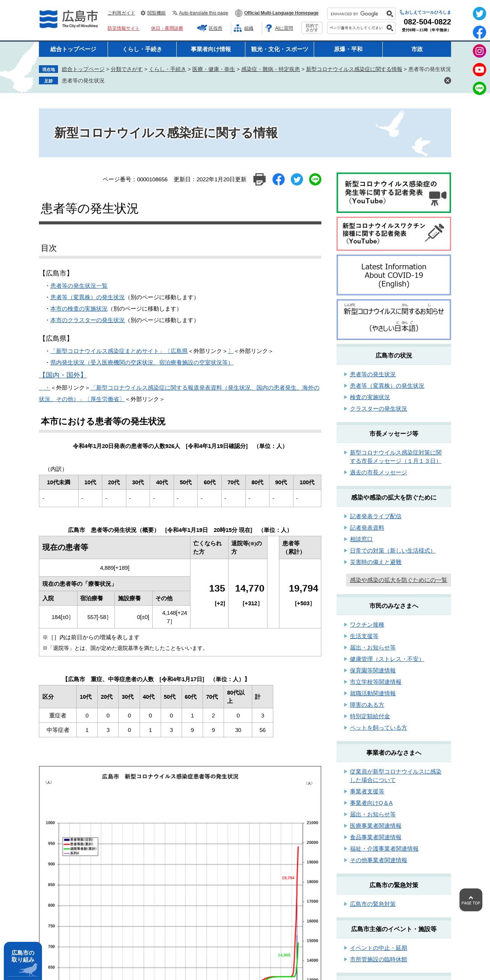Screen dimensions: 490x980
Task: Click the page number input field
Action: point(357,28)
